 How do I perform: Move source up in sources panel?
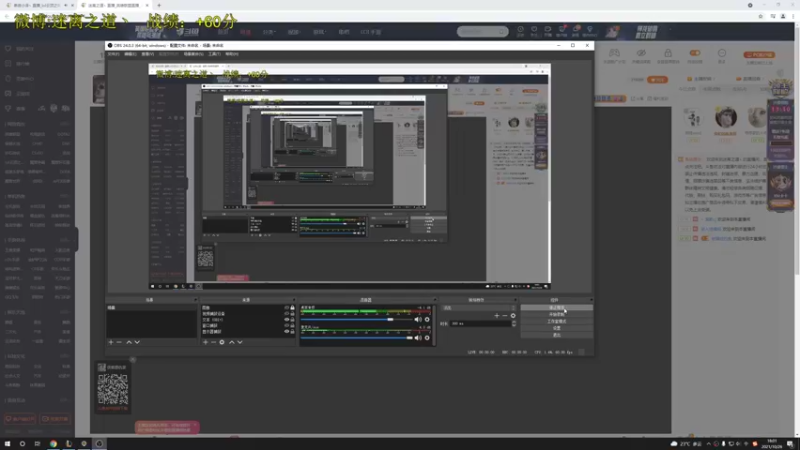pyautogui.click(x=232, y=342)
